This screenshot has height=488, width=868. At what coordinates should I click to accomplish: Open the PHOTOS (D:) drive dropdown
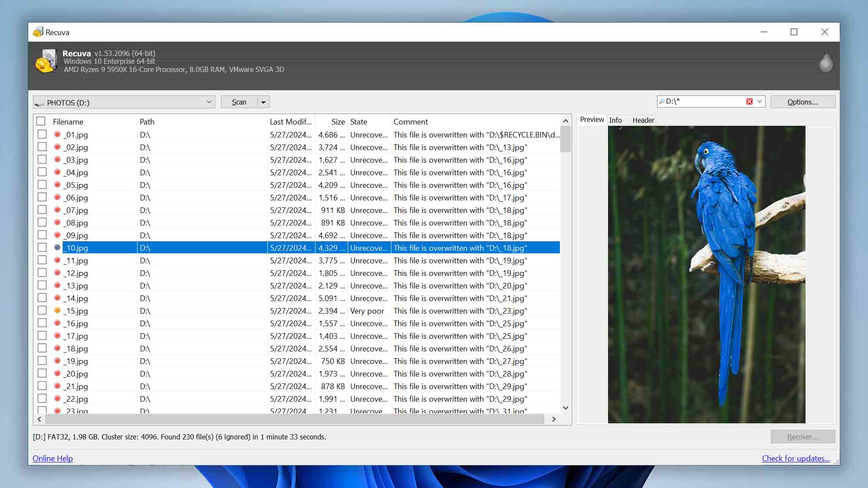[x=210, y=102]
